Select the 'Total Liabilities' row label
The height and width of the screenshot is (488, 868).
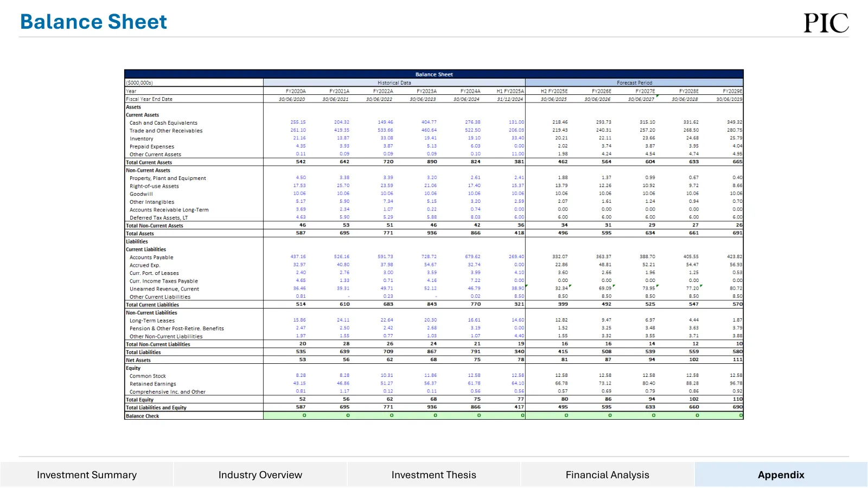[143, 352]
